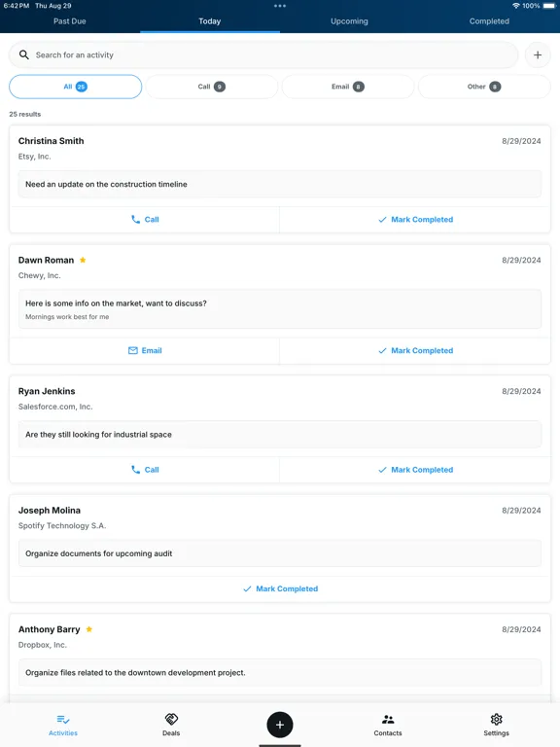This screenshot has height=747, width=560.
Task: Email Dawn Roman
Action: 145,350
